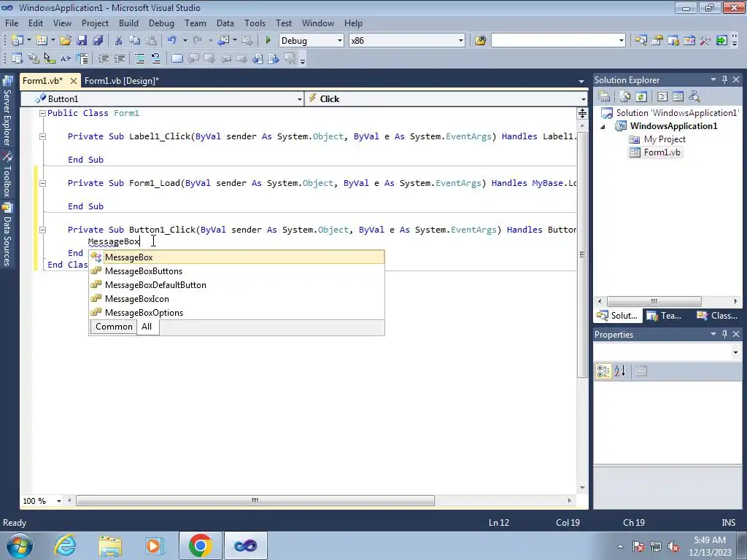Switch to the Form1.vb [Design]* tab
747x560 pixels.
click(122, 81)
